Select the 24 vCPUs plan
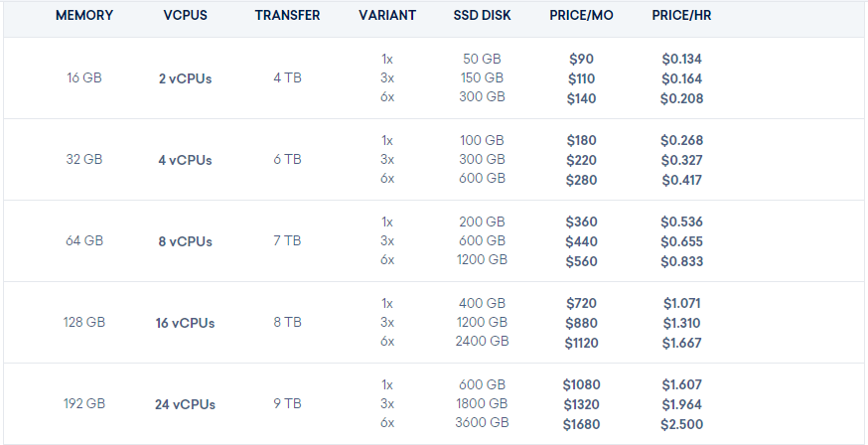 [186, 404]
